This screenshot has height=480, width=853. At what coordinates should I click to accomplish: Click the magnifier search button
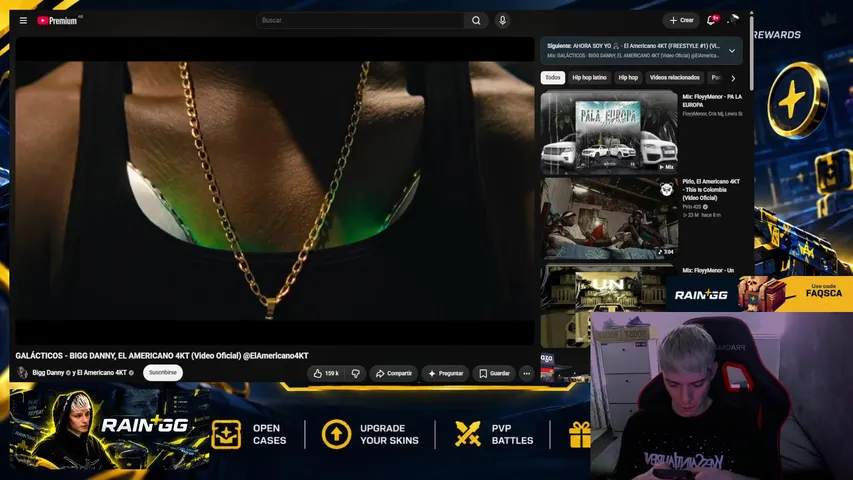tap(476, 21)
